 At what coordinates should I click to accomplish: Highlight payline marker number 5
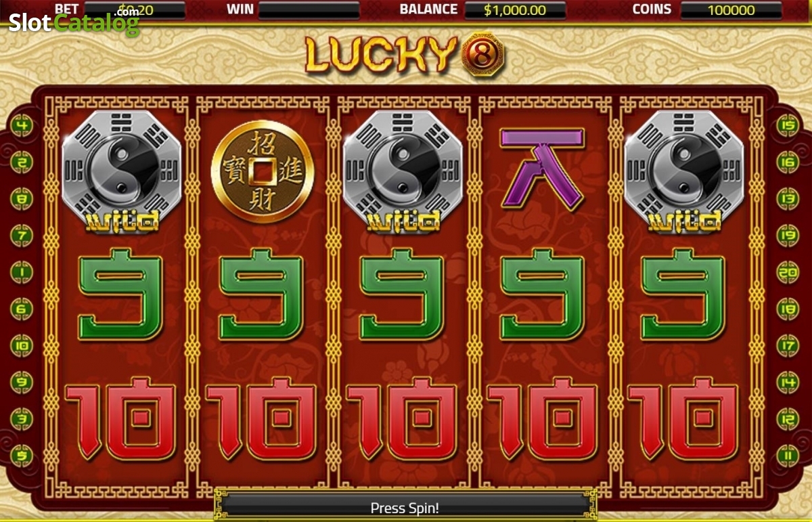coord(22,455)
